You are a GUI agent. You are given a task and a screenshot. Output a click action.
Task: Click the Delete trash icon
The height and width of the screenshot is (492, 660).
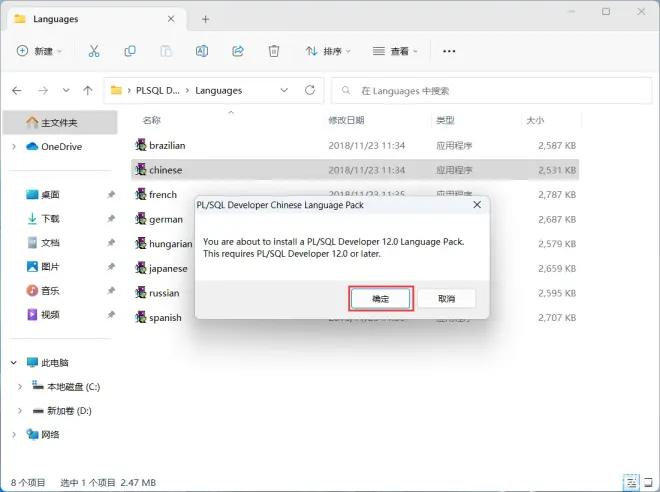click(x=274, y=51)
